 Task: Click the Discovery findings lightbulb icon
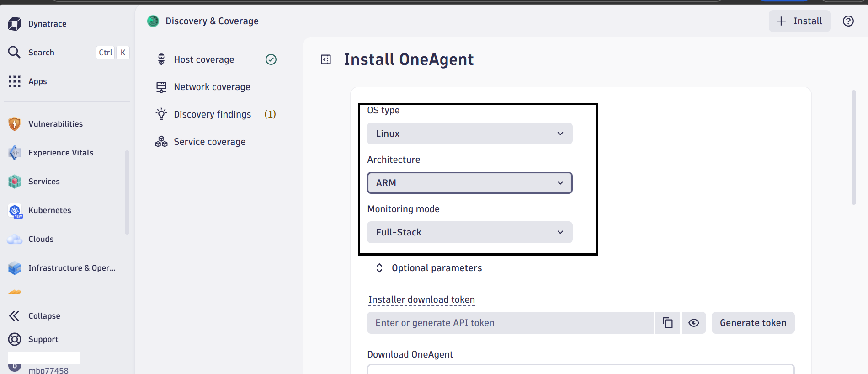coord(161,114)
